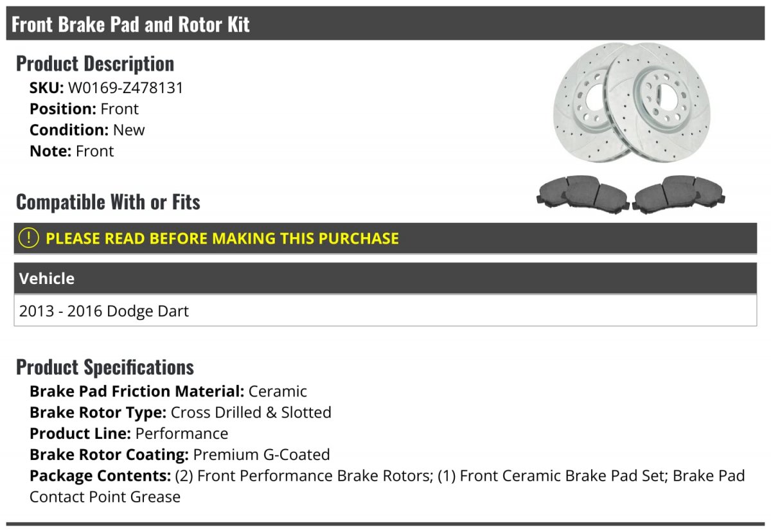Click the Brake Rotor Type Cross Drilled & Slotted text
The height and width of the screenshot is (532, 771).
(181, 412)
